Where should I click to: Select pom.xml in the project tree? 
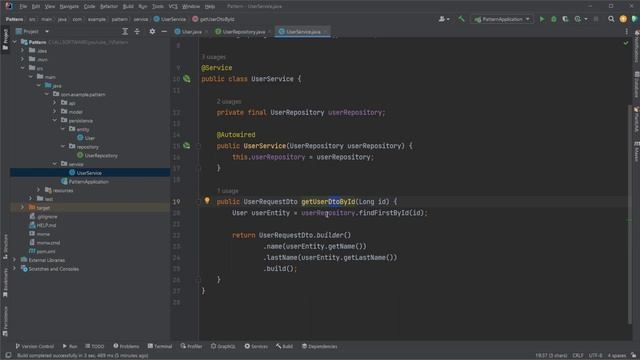tap(46, 251)
